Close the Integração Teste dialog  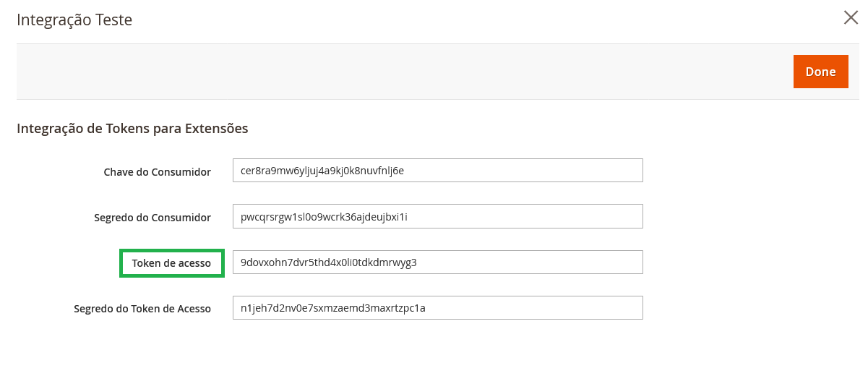[x=851, y=18]
